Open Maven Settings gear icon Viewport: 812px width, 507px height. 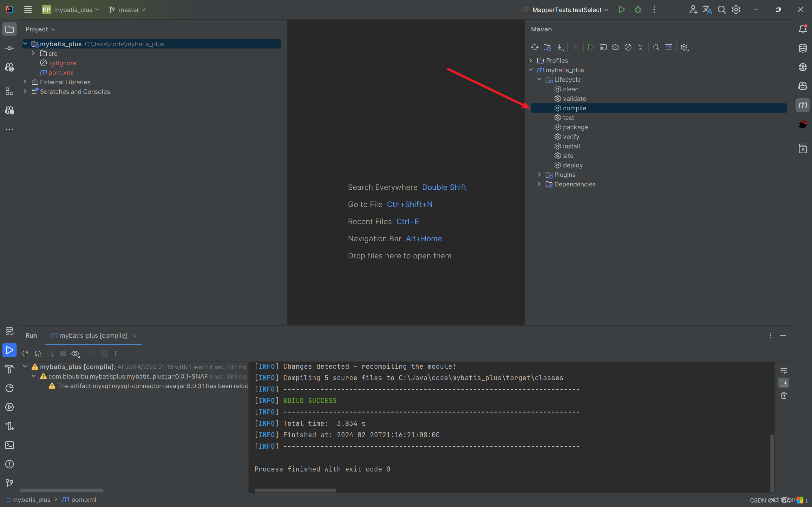pyautogui.click(x=684, y=47)
